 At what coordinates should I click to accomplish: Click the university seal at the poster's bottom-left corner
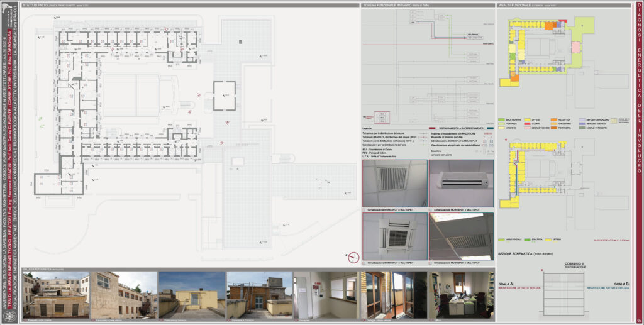[x=9, y=316]
